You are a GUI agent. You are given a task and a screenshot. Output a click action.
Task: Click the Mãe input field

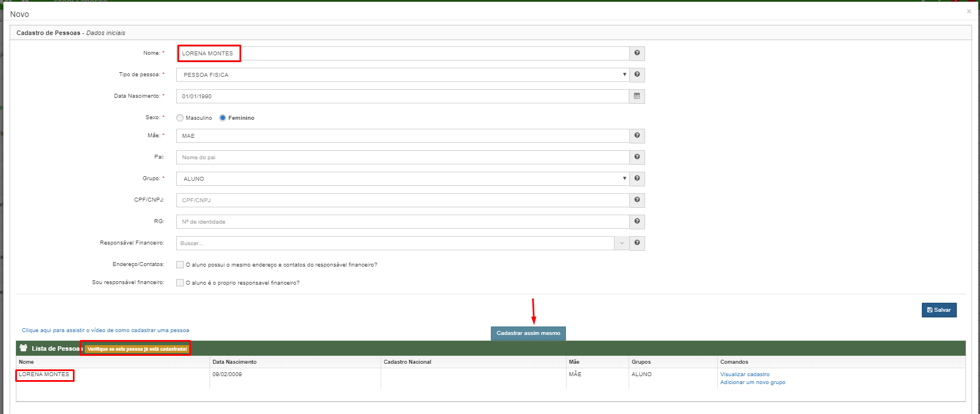[403, 136]
